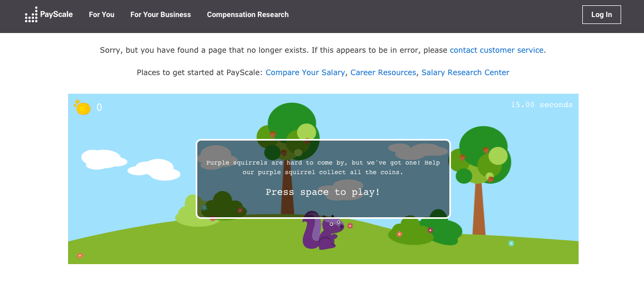Open the For Your Business menu
The image size is (644, 295).
pyautogui.click(x=161, y=15)
